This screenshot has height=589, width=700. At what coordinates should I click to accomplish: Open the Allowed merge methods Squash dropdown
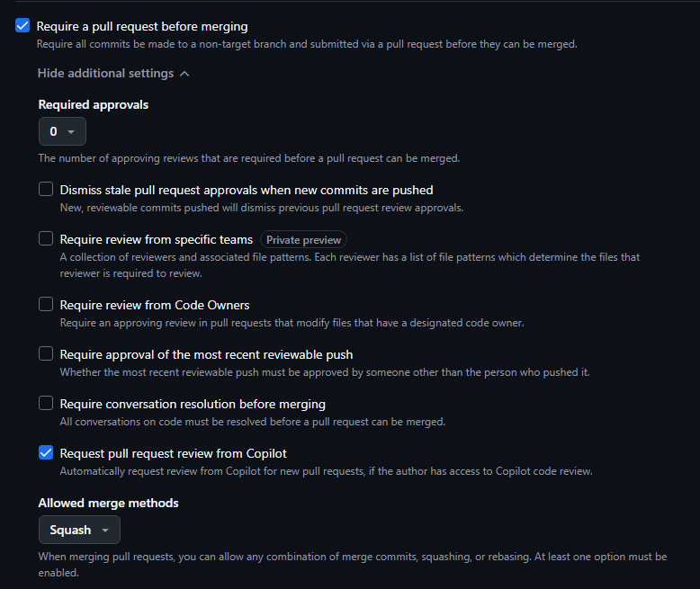(79, 531)
